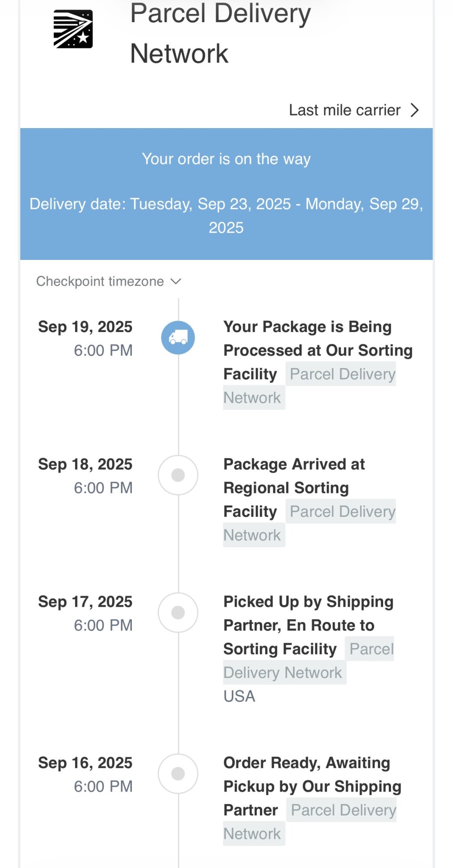
Task: Open the Last mile carrier chevron arrow
Action: click(x=415, y=110)
